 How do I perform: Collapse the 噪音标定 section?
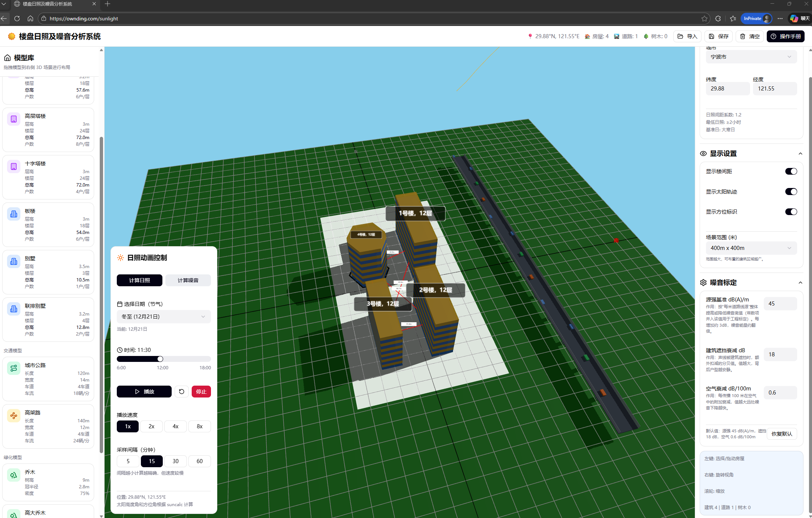(x=800, y=283)
